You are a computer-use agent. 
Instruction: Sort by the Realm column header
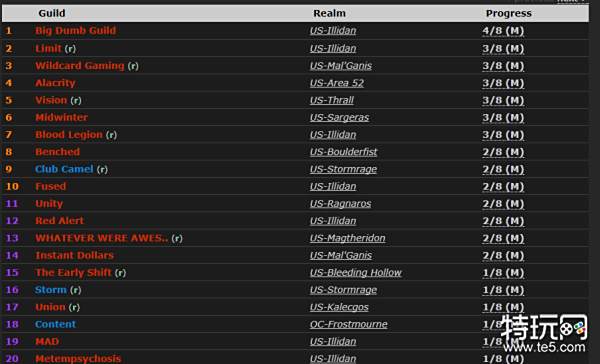point(329,13)
